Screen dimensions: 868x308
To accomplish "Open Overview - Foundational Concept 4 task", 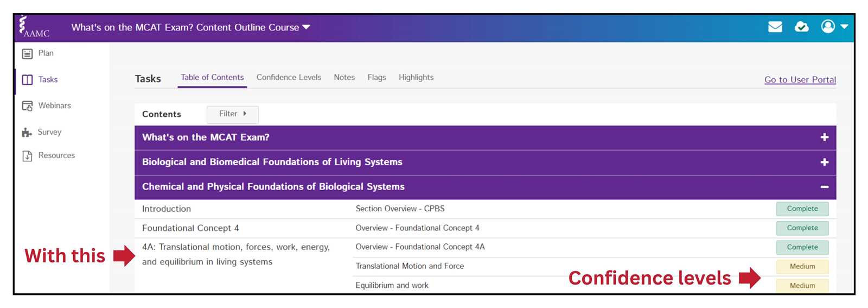I will tap(417, 228).
